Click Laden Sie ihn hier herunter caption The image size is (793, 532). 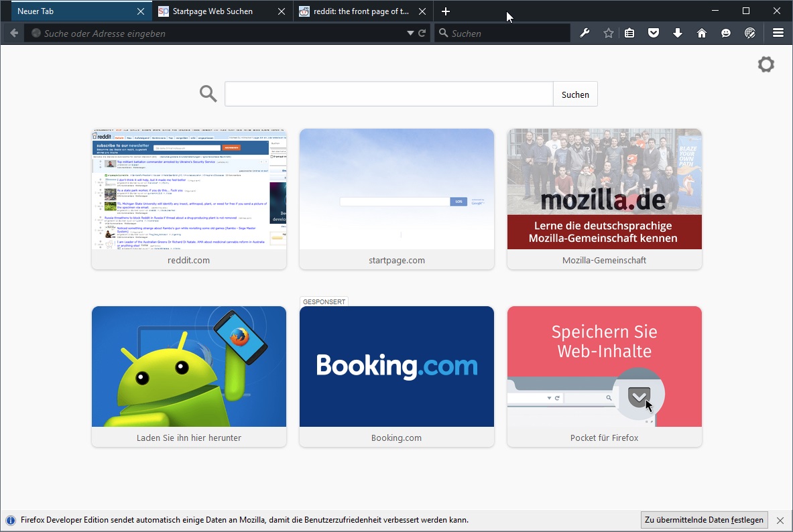189,438
